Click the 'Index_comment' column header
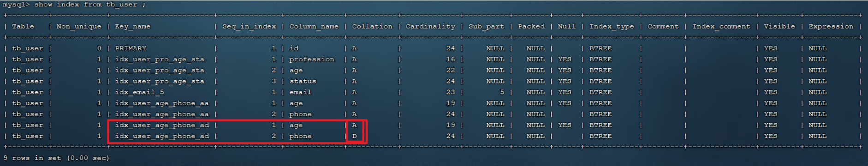 pyautogui.click(x=721, y=27)
